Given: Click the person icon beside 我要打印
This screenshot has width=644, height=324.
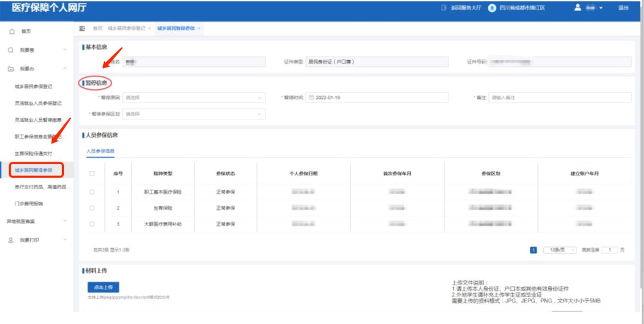Looking at the screenshot, I should [11, 240].
